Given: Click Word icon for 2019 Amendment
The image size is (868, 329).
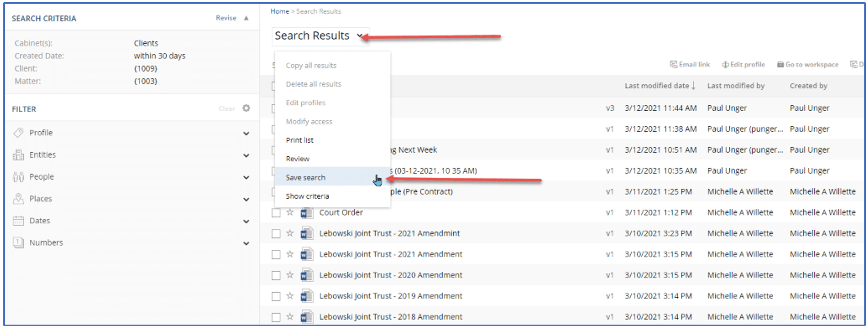Looking at the screenshot, I should pyautogui.click(x=307, y=296).
